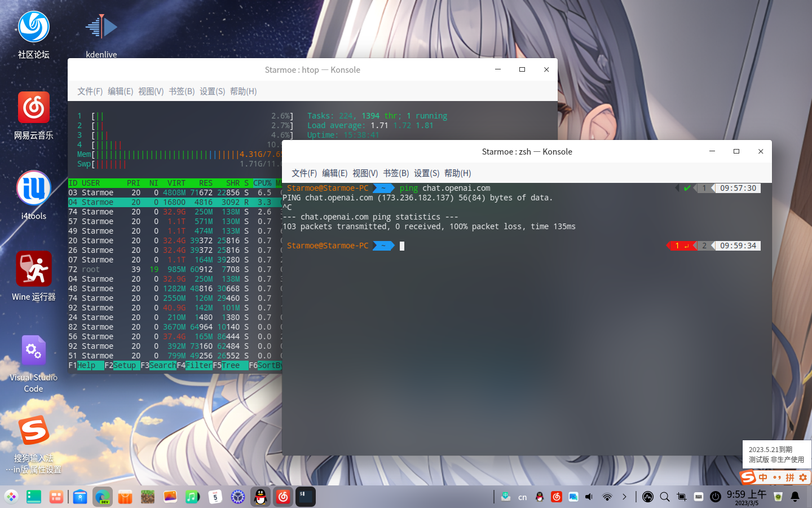The height and width of the screenshot is (508, 812).
Task: Open the green music player dock icon
Action: click(x=193, y=497)
